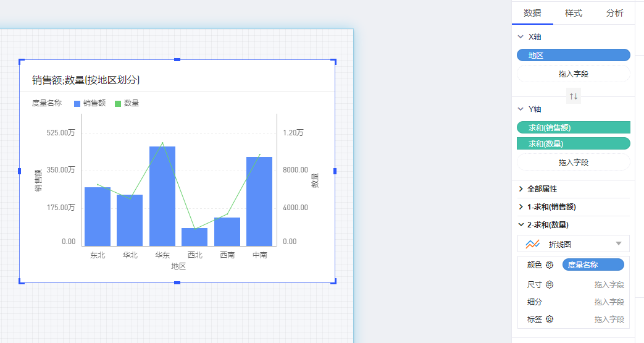Collapse the 2-求和(数量) section

521,225
